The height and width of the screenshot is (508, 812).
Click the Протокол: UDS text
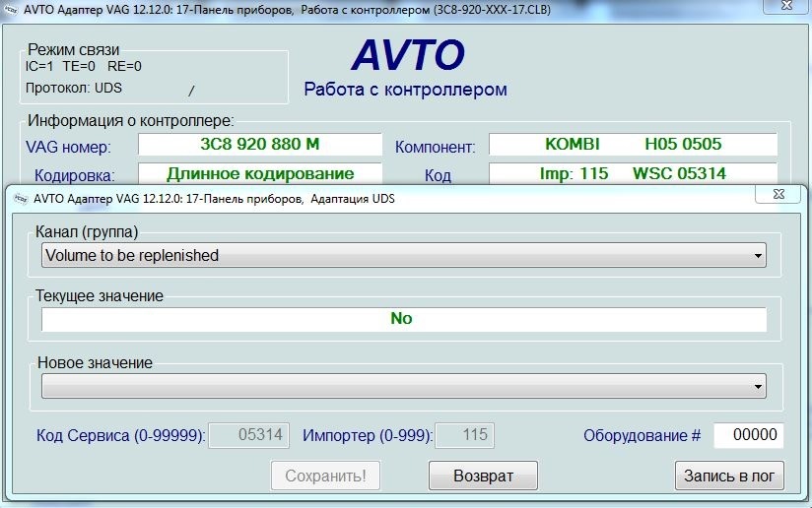(74, 88)
